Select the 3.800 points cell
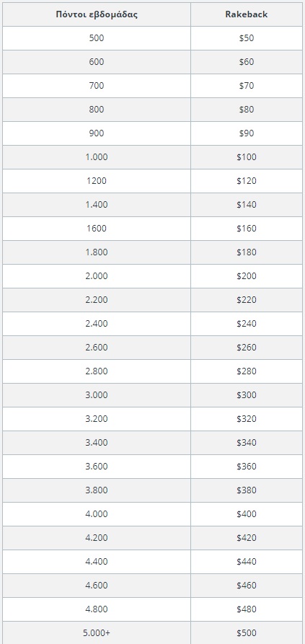 click(x=97, y=491)
